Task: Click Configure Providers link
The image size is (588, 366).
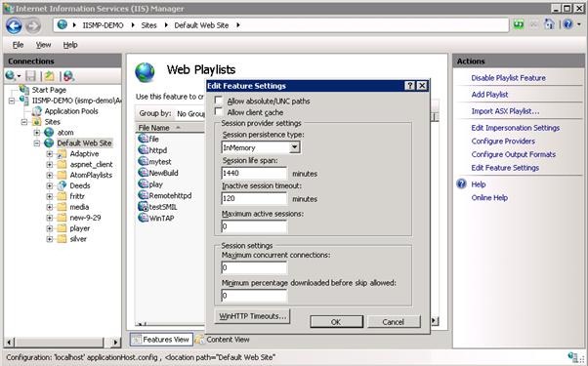Action: (503, 142)
